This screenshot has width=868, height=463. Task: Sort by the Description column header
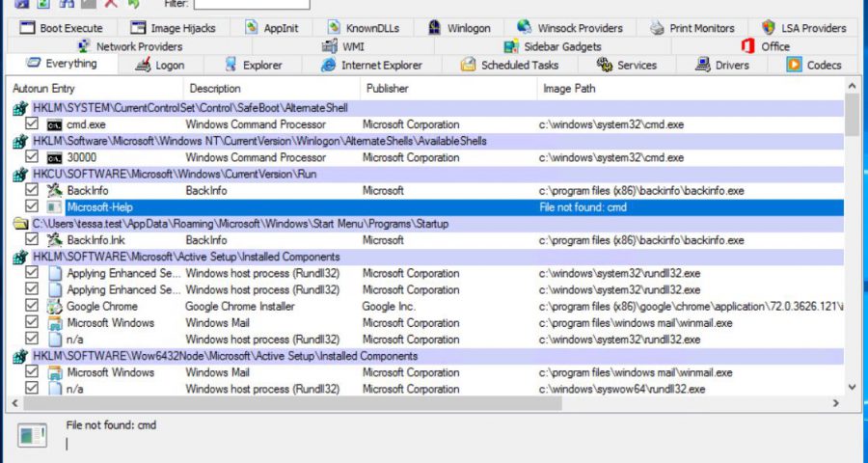[272, 89]
